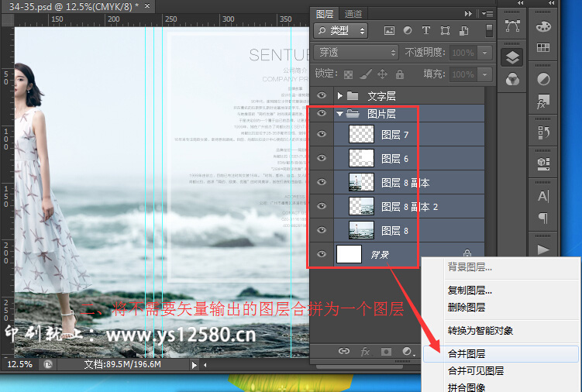This screenshot has height=392, width=582.
Task: Open the Swatches grid panel icon
Action: tap(543, 48)
